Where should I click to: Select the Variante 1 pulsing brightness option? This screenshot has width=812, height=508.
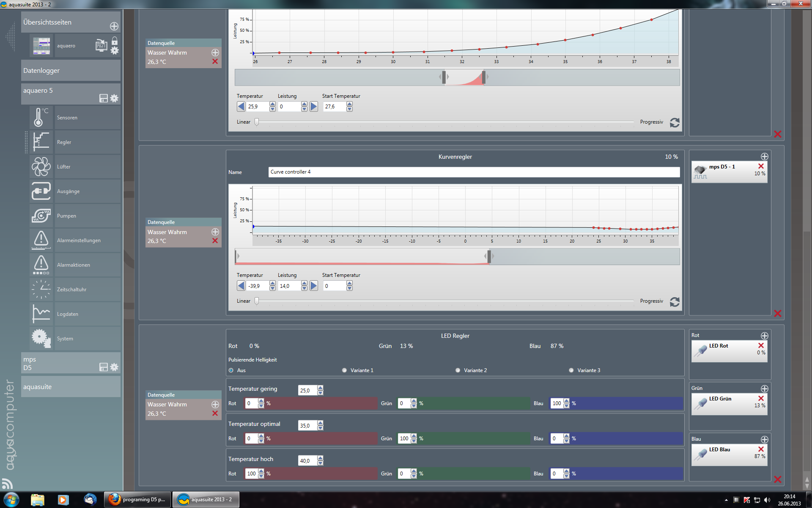344,370
